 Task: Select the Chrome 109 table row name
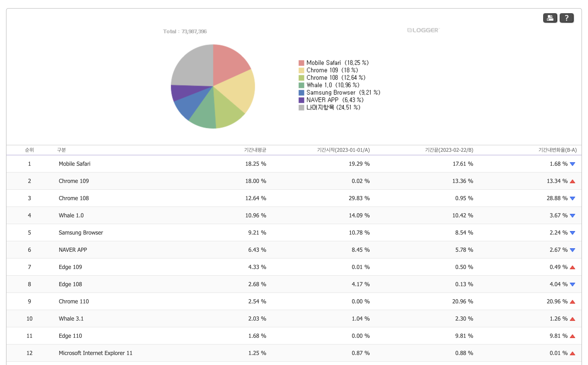tap(74, 181)
